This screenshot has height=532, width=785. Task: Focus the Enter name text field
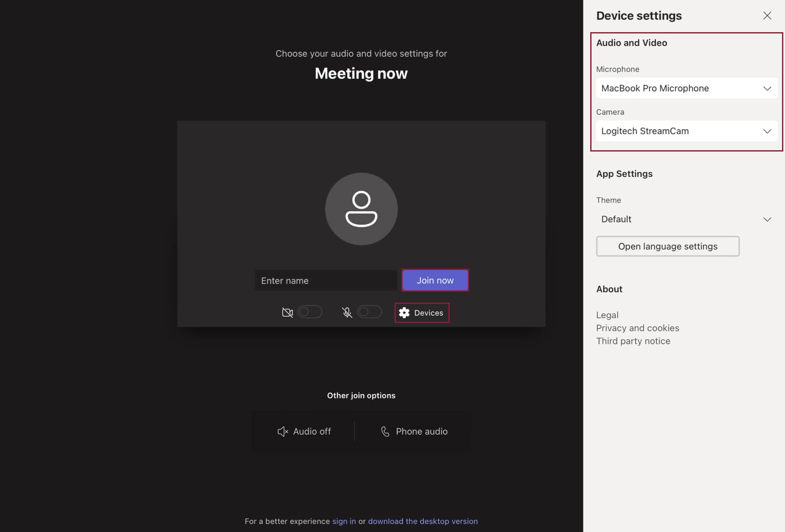pyautogui.click(x=325, y=281)
